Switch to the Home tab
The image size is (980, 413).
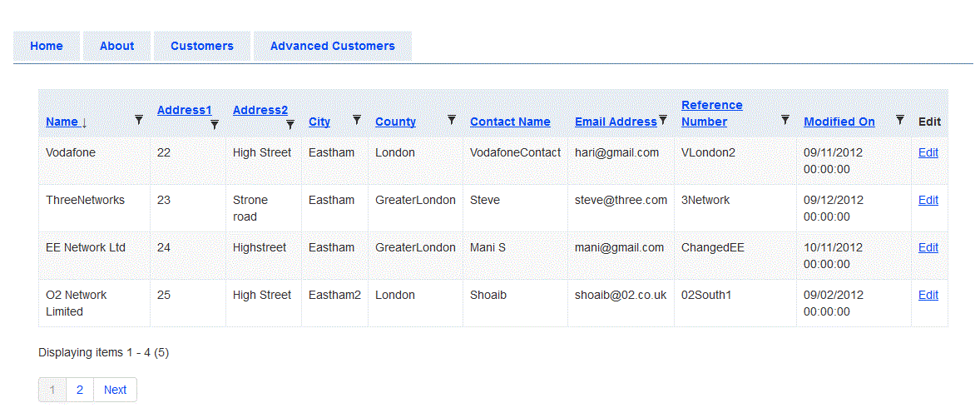tap(47, 47)
